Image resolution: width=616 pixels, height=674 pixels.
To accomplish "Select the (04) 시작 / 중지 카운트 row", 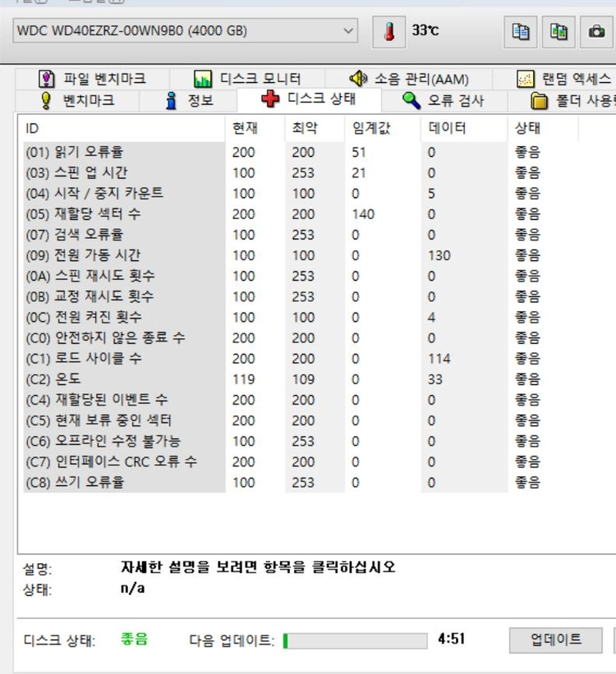I will pyautogui.click(x=301, y=194).
